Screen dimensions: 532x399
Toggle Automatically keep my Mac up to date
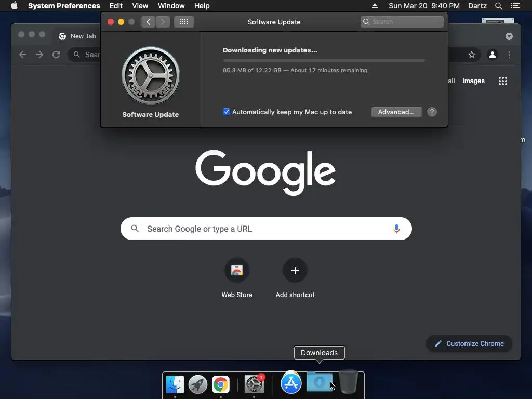pyautogui.click(x=227, y=112)
